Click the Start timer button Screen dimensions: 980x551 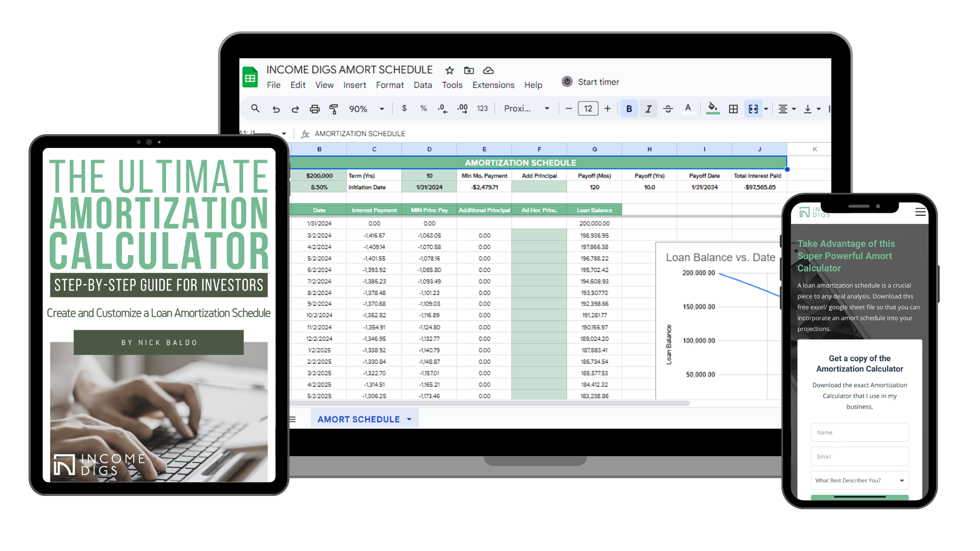[x=591, y=82]
